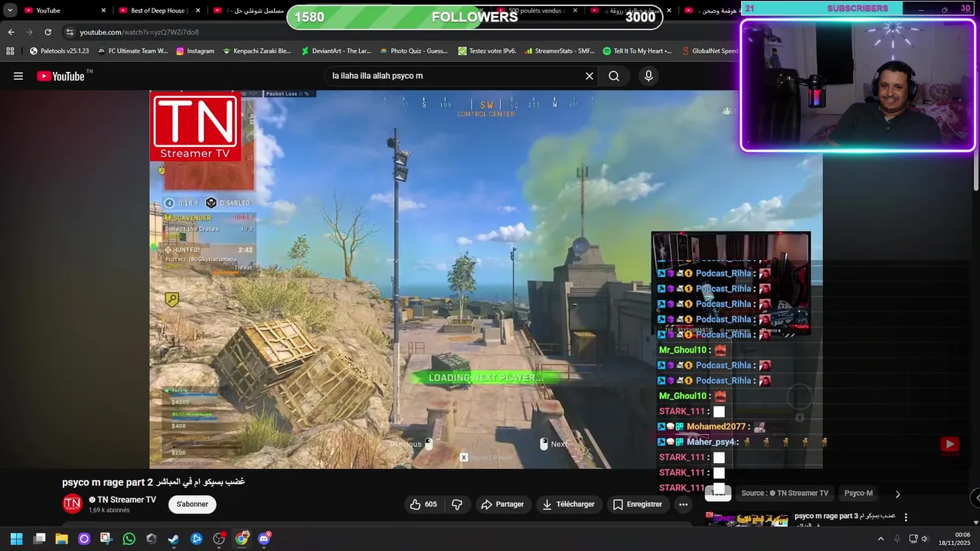Click the Chrome icon in the taskbar
This screenshot has height=551, width=980.
(x=241, y=539)
